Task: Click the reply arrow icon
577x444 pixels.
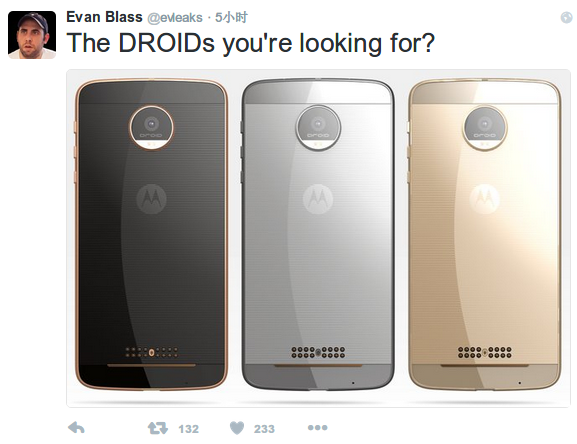Action: [x=77, y=428]
